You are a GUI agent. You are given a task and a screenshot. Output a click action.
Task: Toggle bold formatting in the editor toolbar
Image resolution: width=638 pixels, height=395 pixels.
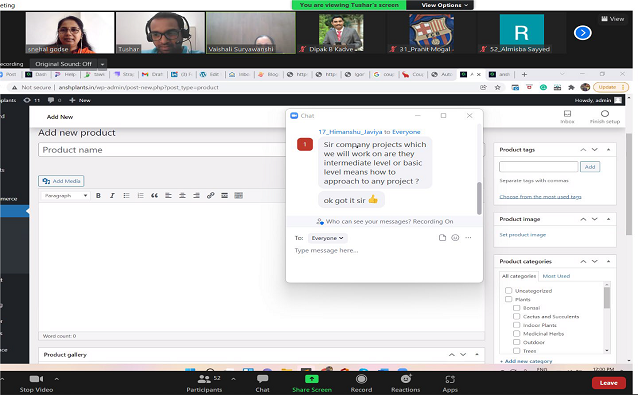(x=98, y=196)
